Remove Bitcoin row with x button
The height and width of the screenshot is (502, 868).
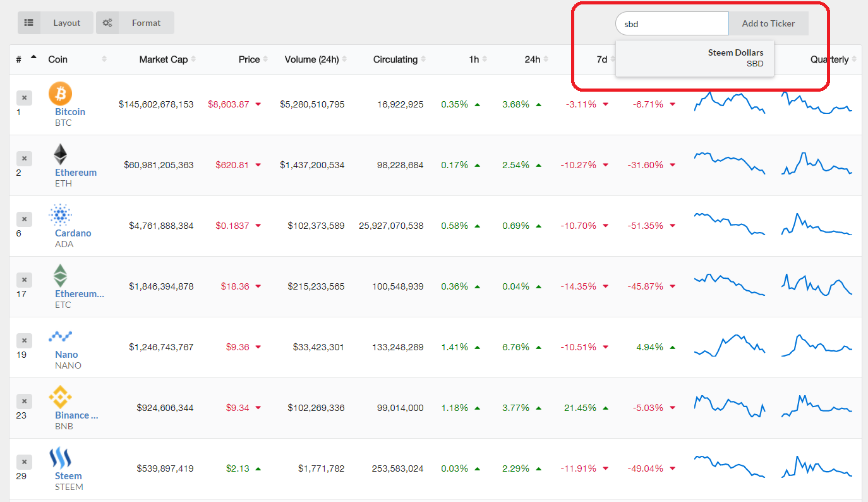point(24,98)
